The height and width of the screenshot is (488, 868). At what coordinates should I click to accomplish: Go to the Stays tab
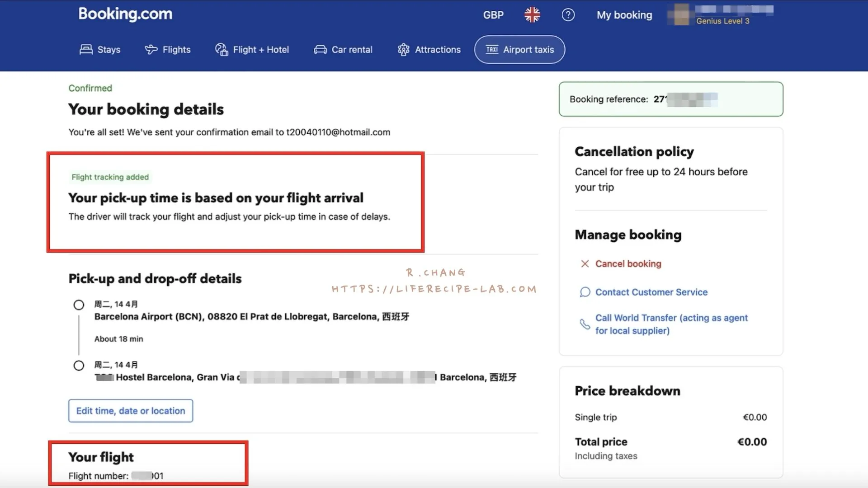pyautogui.click(x=100, y=50)
